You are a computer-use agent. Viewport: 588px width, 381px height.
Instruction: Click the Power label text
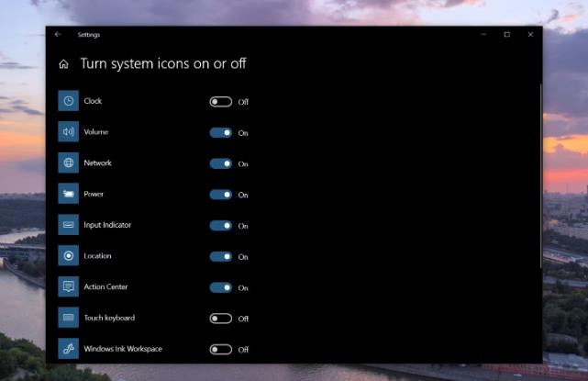point(94,194)
